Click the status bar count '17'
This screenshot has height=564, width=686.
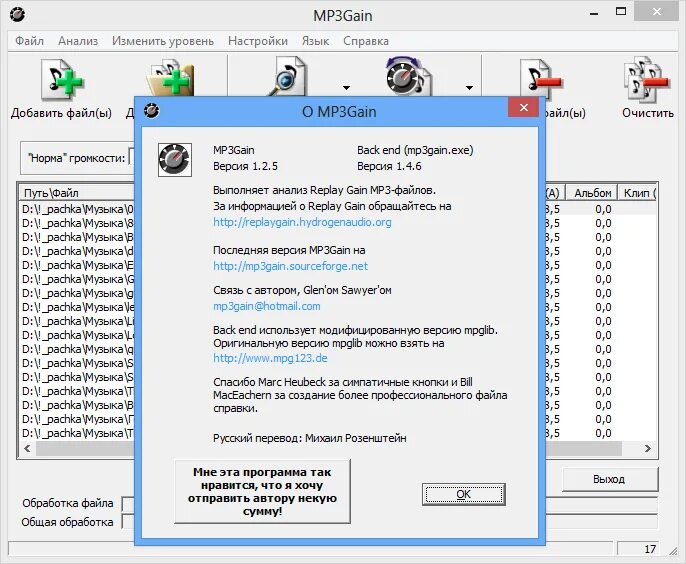pos(650,549)
